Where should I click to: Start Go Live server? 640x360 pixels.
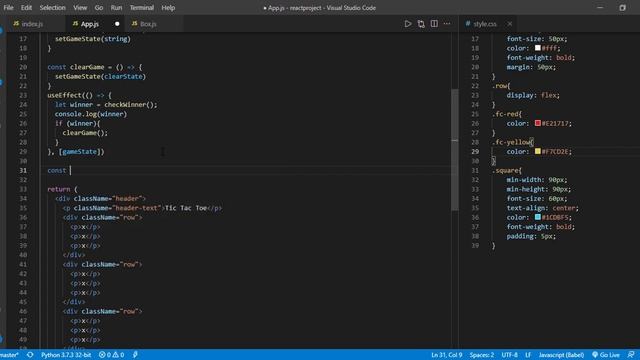[x=606, y=355]
